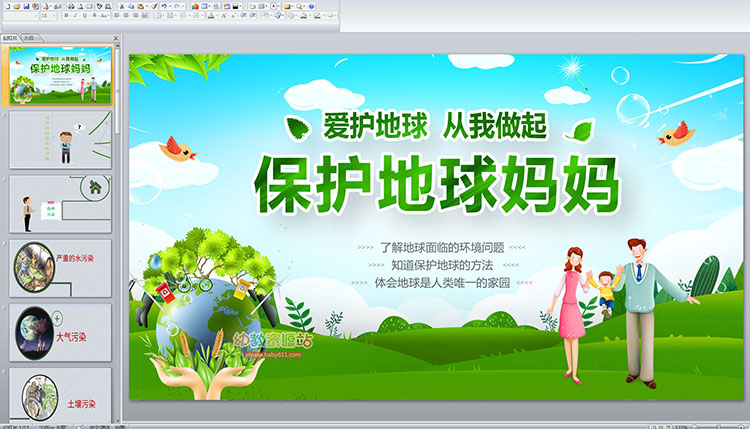Toggle Bold formatting
The image size is (750, 429).
click(66, 15)
